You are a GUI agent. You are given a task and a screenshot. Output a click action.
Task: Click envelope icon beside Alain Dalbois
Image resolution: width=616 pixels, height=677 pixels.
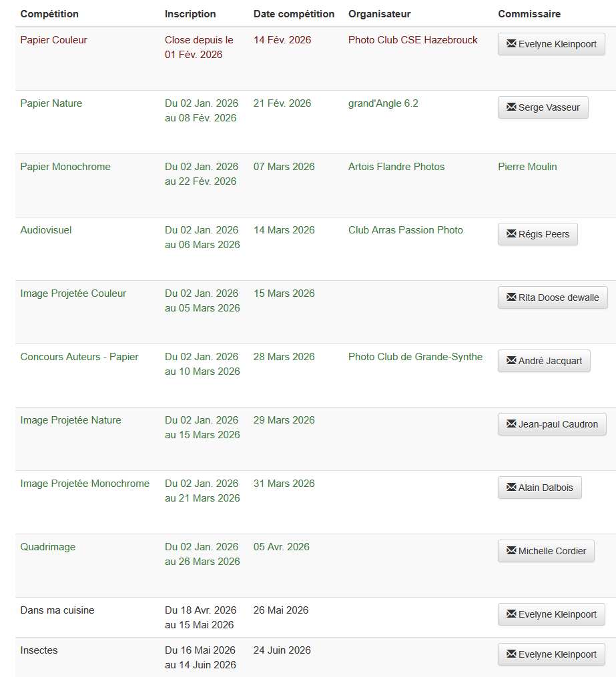click(x=511, y=488)
